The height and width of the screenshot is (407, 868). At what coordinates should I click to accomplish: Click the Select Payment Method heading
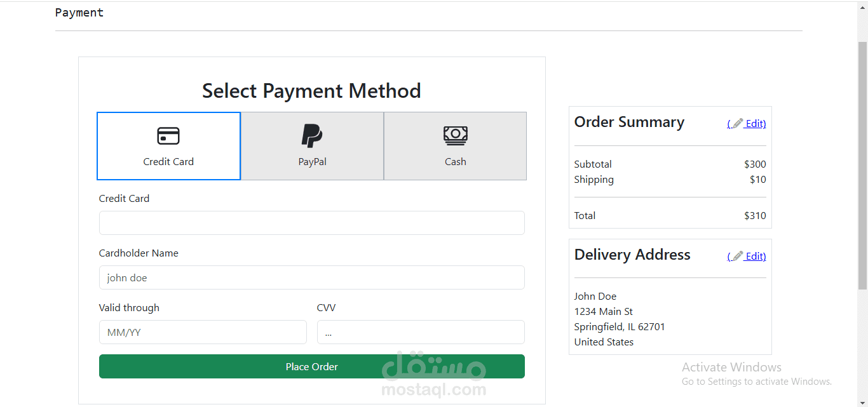pos(311,91)
